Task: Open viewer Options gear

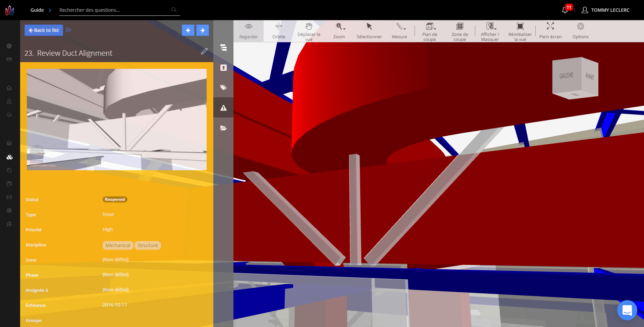Action: 581,31
